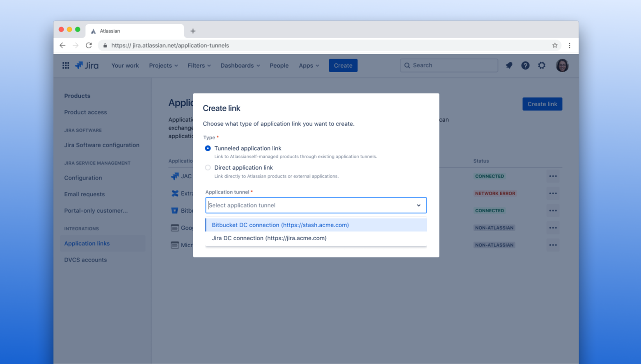Click the browser forward arrow

(76, 45)
